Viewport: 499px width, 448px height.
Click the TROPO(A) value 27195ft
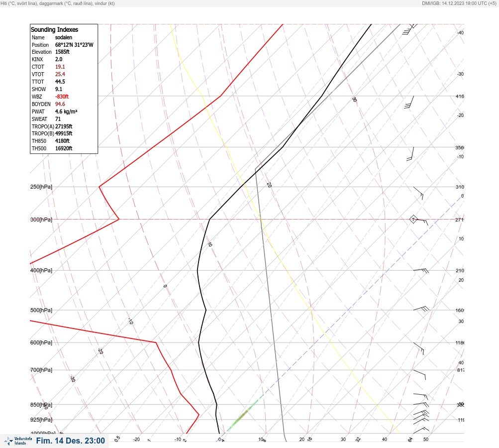pos(64,126)
